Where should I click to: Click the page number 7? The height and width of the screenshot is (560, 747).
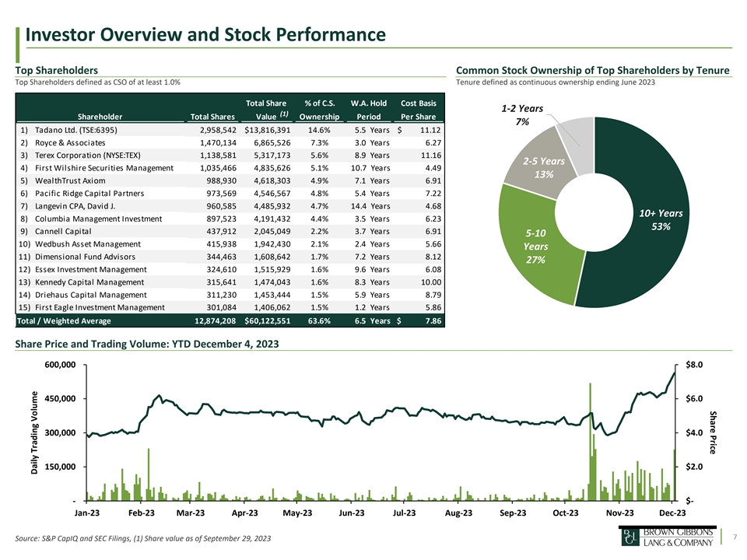tap(733, 536)
